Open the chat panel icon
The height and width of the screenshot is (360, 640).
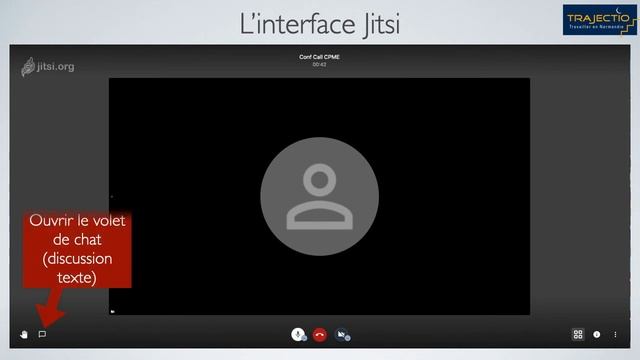click(x=42, y=334)
